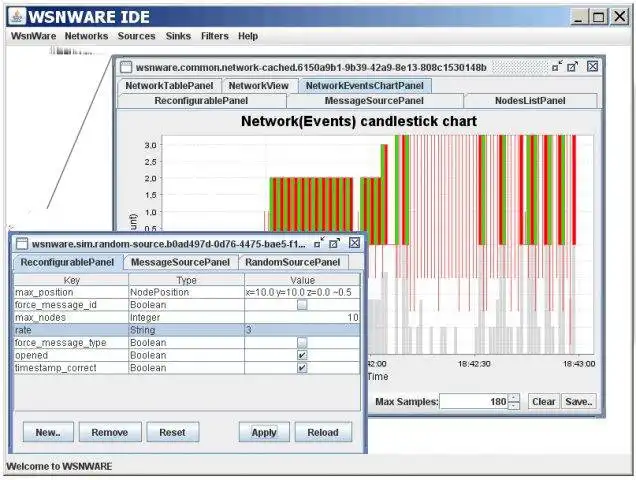Click the Key column header

(x=71, y=280)
